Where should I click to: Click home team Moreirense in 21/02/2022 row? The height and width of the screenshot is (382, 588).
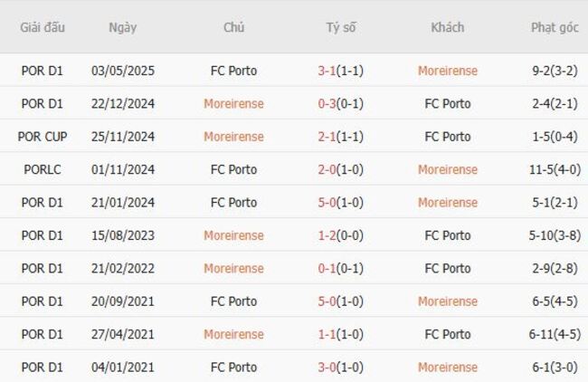pyautogui.click(x=233, y=268)
